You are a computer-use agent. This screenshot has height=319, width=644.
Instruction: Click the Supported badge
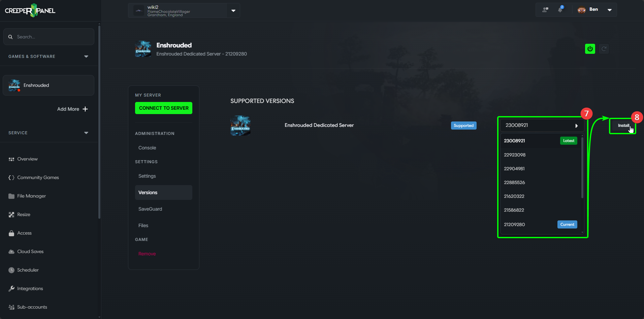[463, 126]
